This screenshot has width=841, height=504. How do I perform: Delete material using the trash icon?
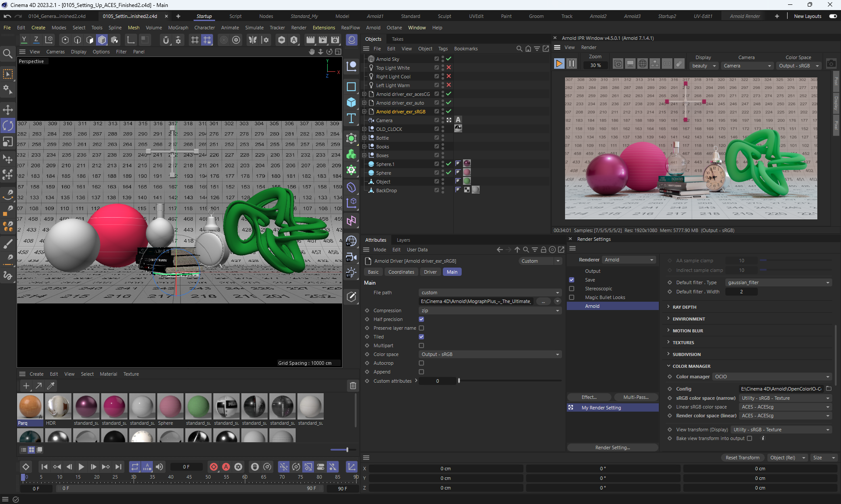point(353,386)
